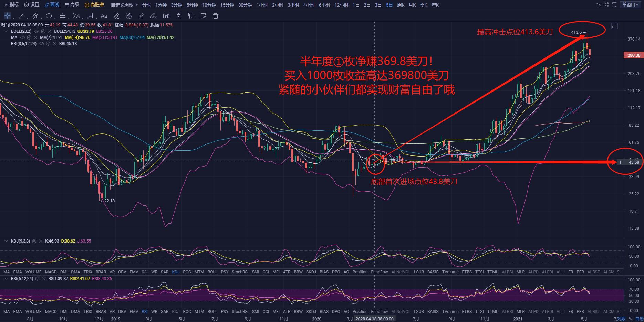Remove the BBI indicator with X
644x322 pixels.
point(54,44)
